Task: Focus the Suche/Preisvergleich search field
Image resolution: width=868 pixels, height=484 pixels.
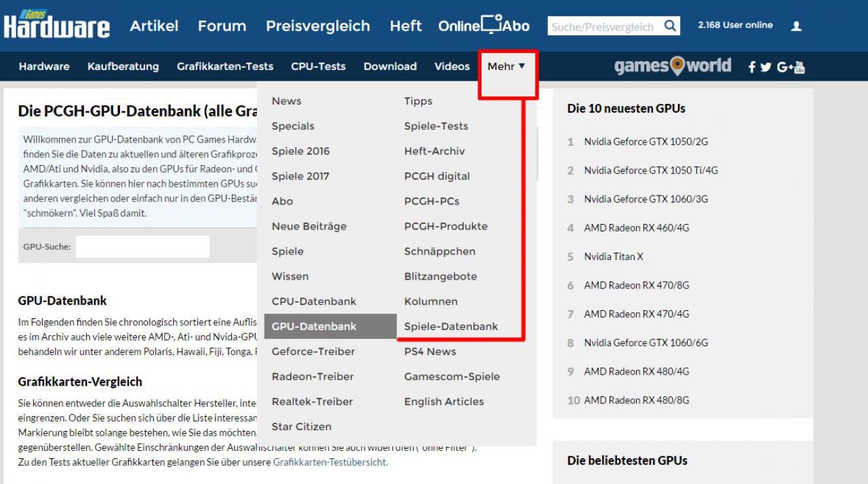Action: 605,26
